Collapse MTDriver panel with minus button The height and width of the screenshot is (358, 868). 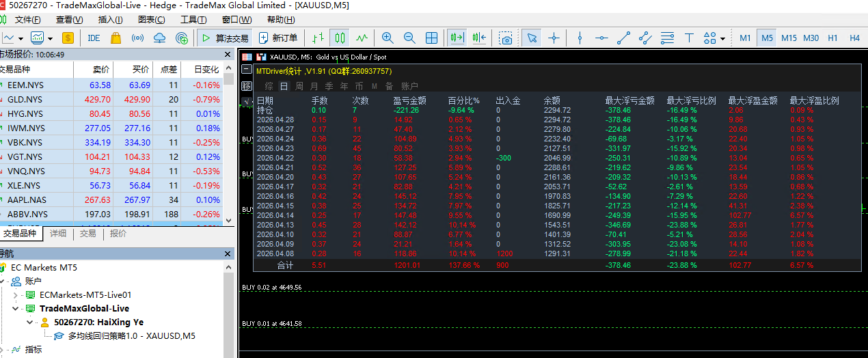[247, 70]
